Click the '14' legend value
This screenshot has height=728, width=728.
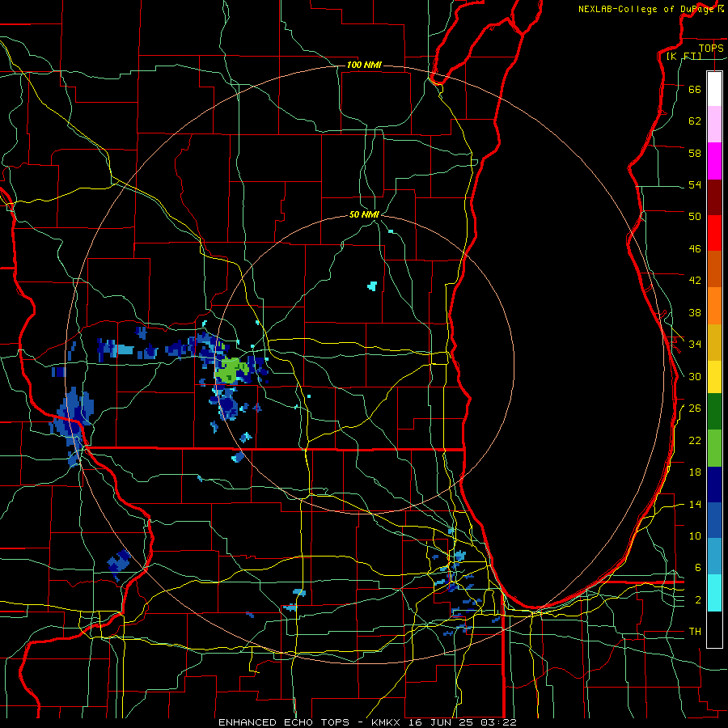point(695,504)
